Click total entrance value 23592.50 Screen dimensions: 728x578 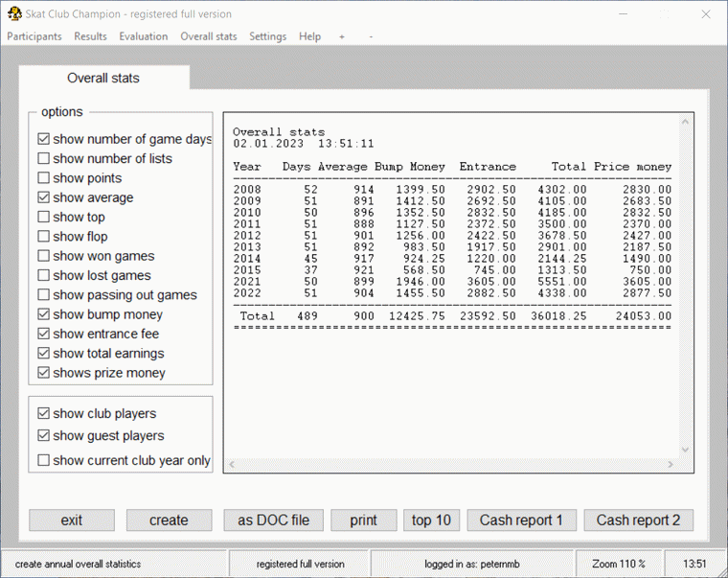(488, 316)
